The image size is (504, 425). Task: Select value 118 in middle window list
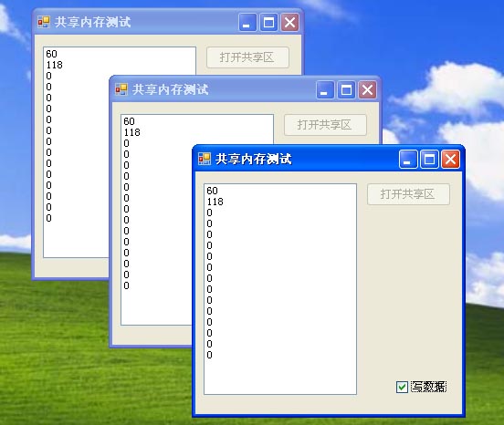[131, 132]
